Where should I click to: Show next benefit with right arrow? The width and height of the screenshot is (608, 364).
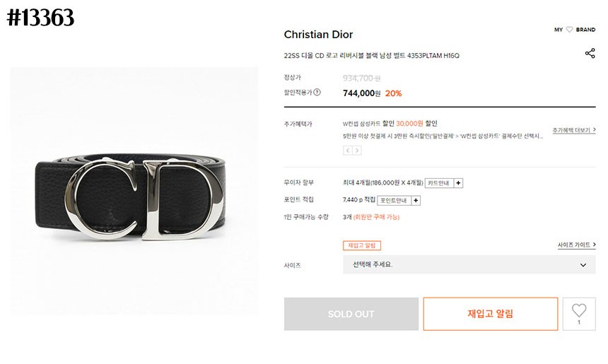pyautogui.click(x=357, y=151)
